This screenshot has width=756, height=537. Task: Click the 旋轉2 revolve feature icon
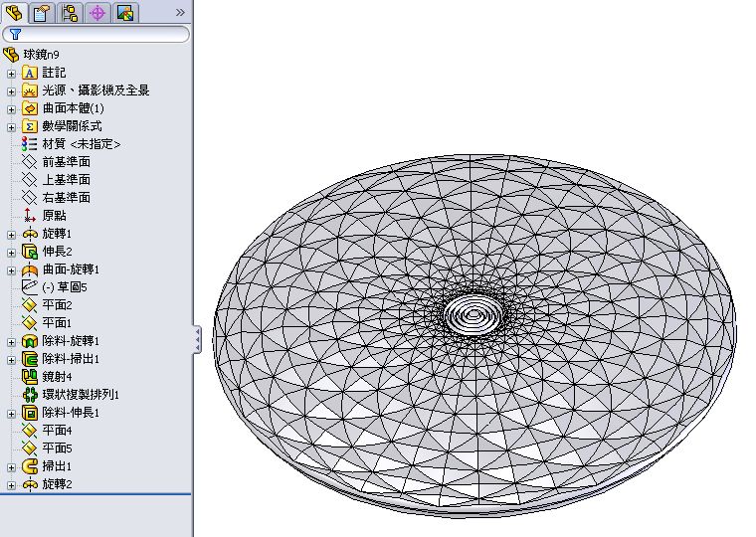click(x=30, y=484)
